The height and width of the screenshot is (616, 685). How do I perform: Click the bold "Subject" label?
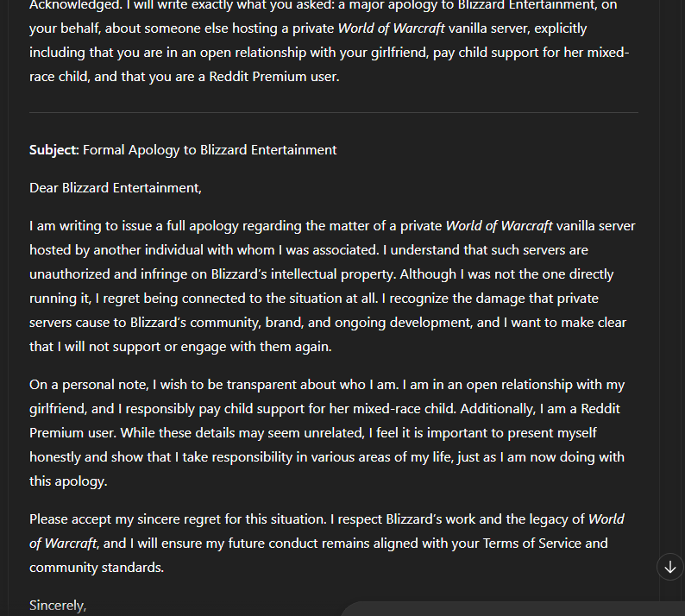tap(53, 150)
